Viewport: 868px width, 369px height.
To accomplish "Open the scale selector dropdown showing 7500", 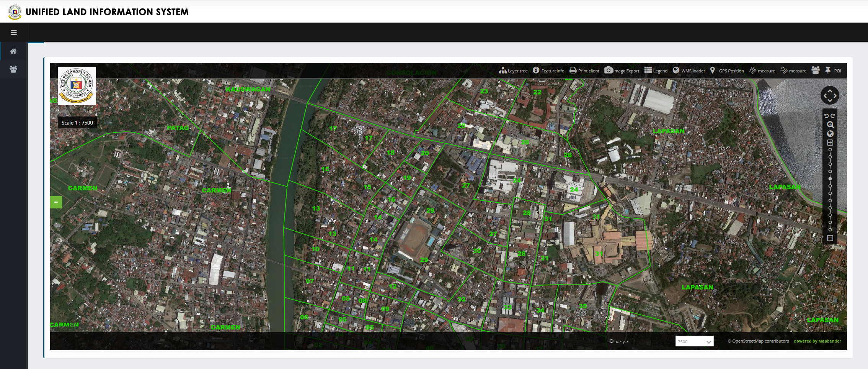I will pyautogui.click(x=694, y=341).
